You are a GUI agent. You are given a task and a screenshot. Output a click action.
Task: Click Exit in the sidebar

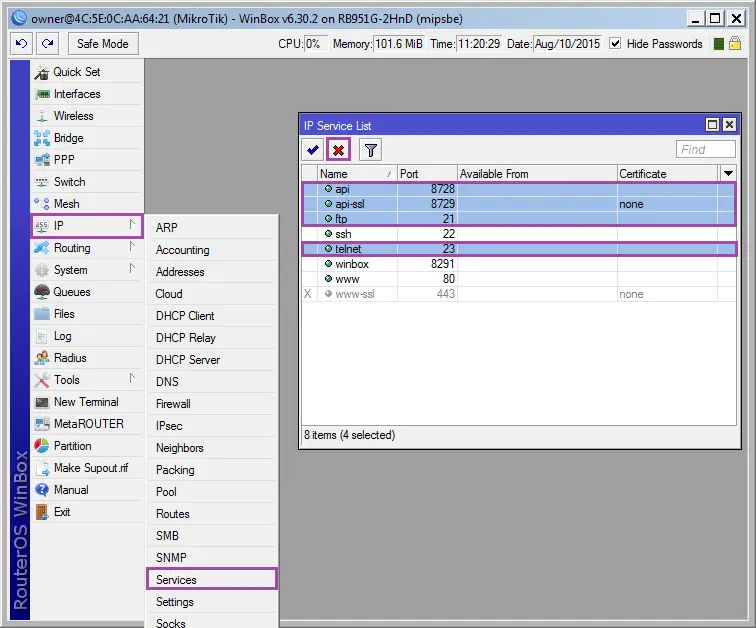coord(88,512)
